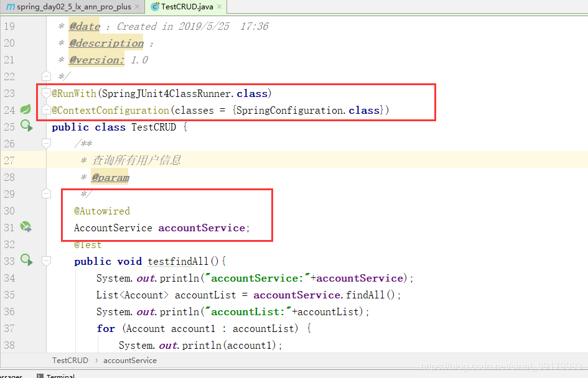Collapse the comment fold marker at line 22
The width and height of the screenshot is (588, 378).
click(46, 76)
